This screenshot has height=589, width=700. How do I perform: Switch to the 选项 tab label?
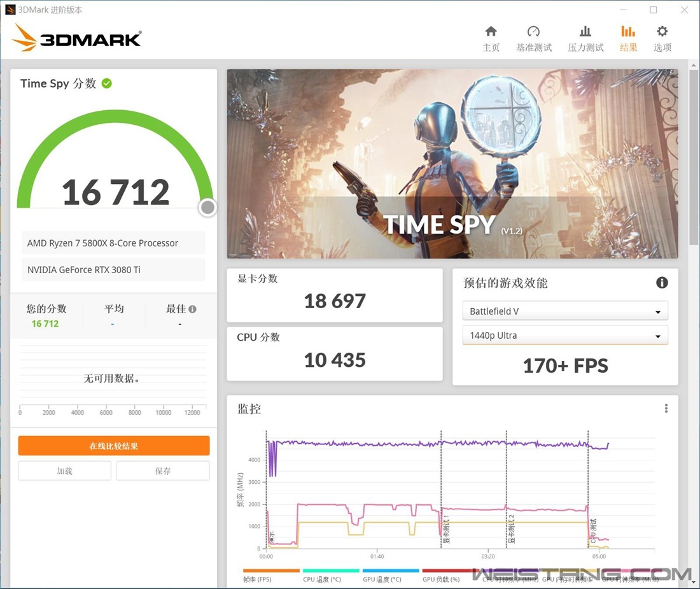(662, 47)
